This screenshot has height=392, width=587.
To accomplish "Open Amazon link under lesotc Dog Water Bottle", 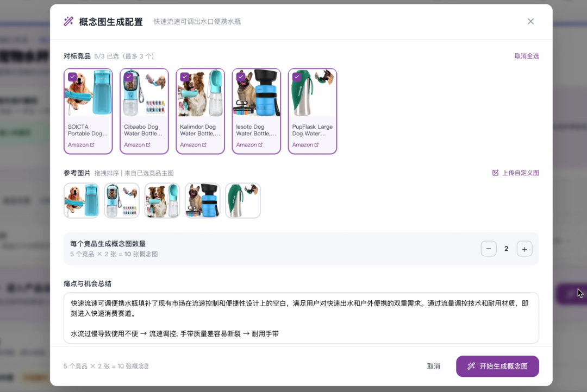I will [x=249, y=145].
